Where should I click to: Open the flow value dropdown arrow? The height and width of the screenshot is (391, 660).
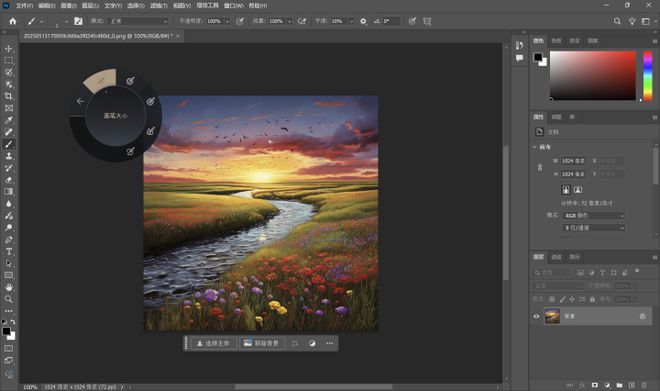pos(289,21)
